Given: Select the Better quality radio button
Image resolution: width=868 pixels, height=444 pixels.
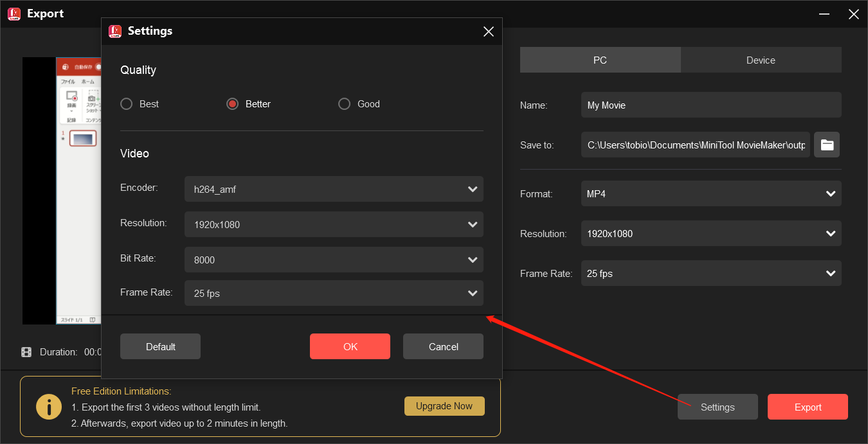Looking at the screenshot, I should tap(232, 103).
